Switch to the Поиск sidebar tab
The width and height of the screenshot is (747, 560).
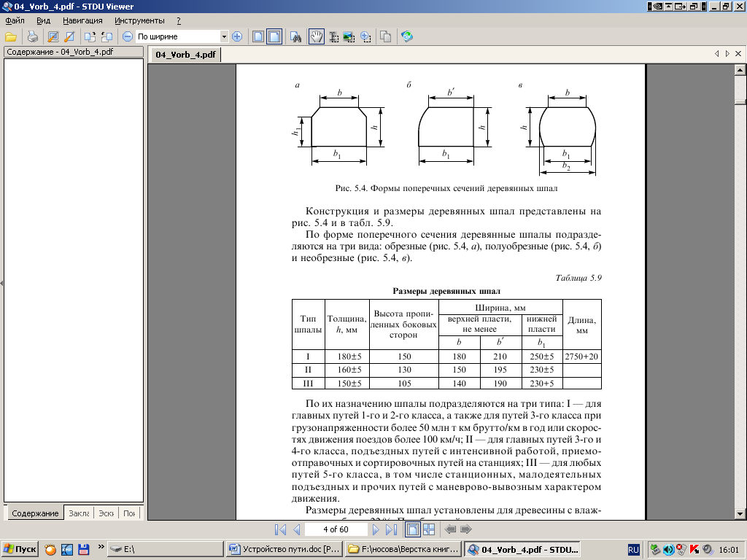pyautogui.click(x=129, y=513)
